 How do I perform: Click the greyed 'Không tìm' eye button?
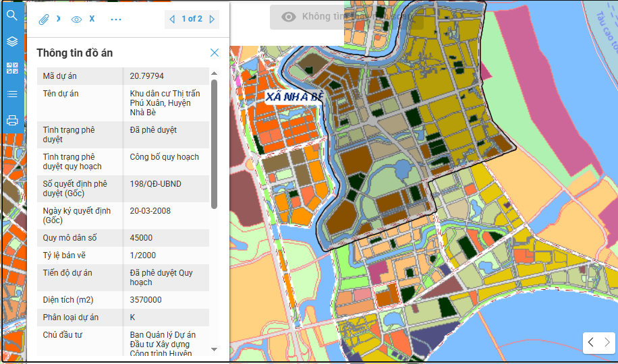[307, 17]
